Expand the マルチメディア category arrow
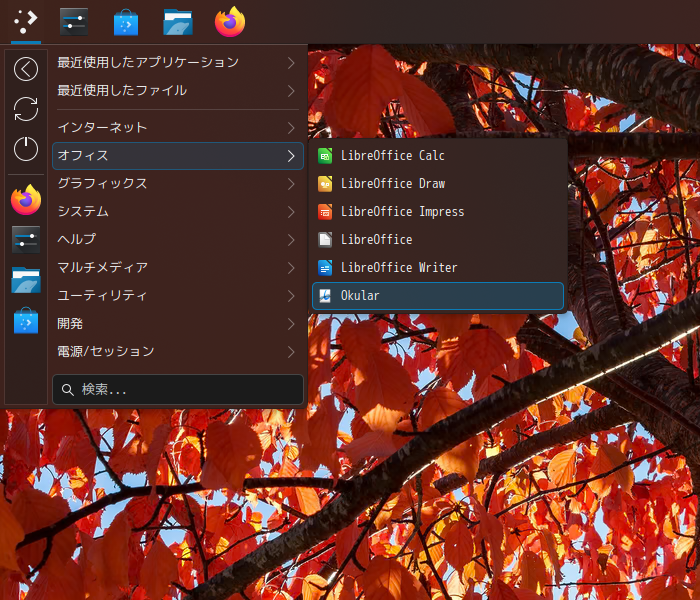Image resolution: width=700 pixels, height=600 pixels. click(291, 268)
